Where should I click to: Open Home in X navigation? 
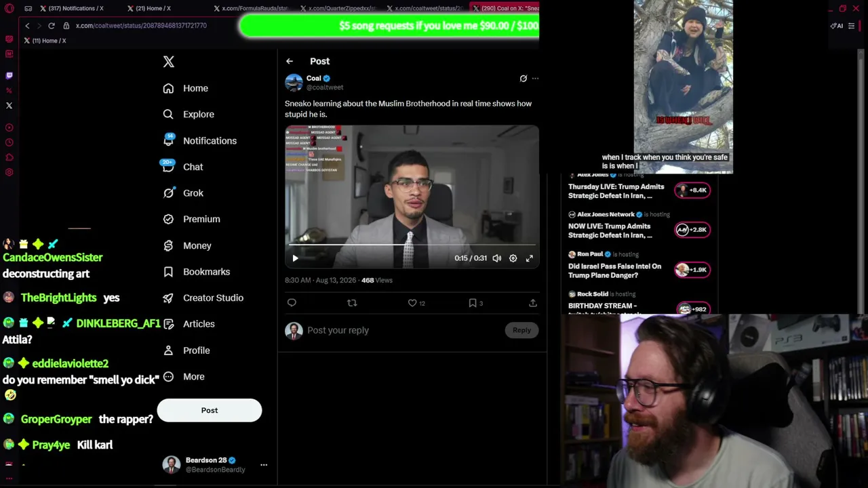click(x=186, y=88)
